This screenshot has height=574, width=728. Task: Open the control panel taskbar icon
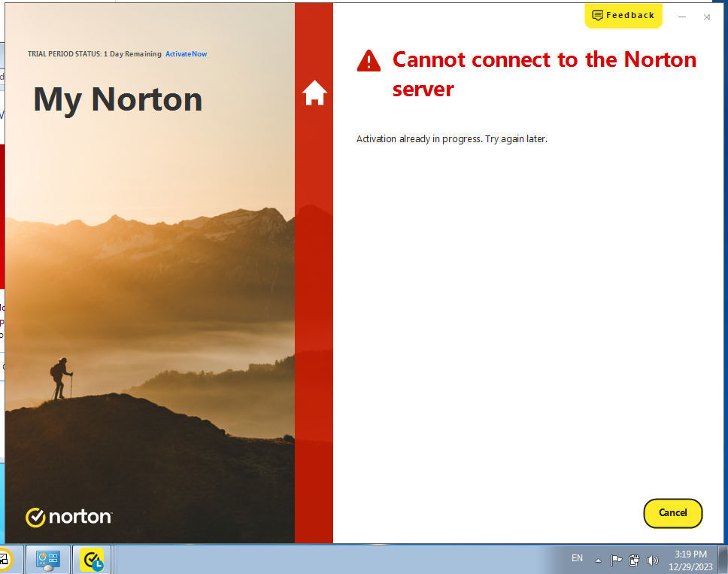48,560
